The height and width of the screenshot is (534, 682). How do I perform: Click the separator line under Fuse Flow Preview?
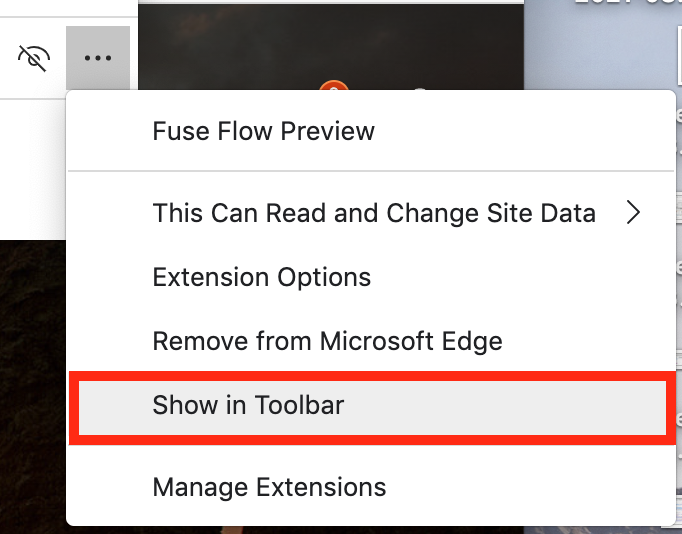coord(371,171)
